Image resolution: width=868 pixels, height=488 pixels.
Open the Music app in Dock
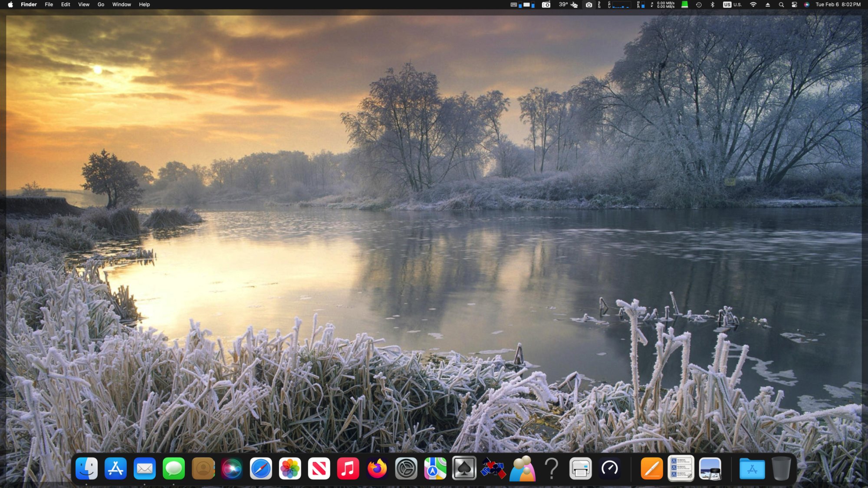[348, 468]
